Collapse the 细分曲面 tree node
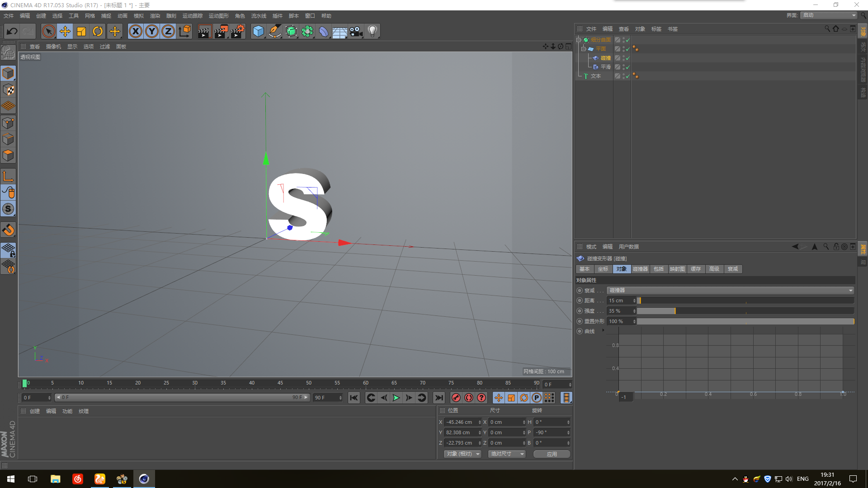Screen dimensions: 868x488 tap(579, 40)
